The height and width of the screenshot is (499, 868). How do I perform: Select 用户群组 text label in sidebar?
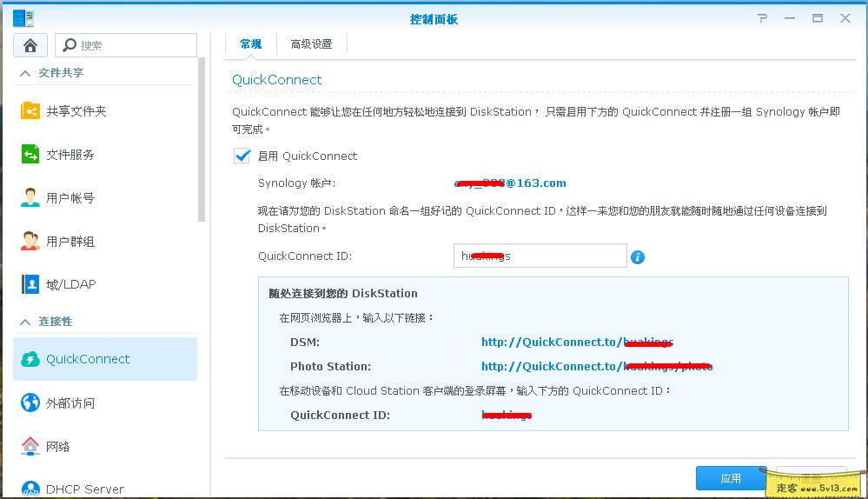click(x=70, y=242)
